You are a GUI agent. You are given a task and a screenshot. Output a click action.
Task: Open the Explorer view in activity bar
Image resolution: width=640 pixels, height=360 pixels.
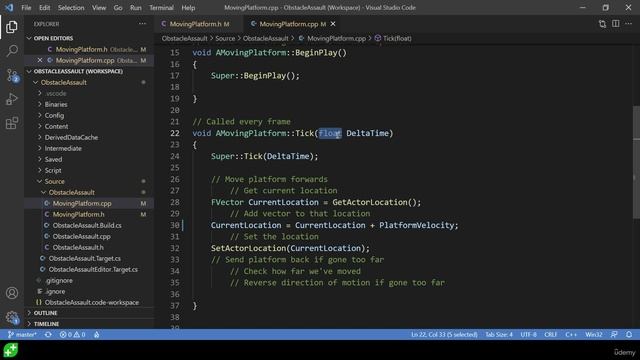(x=12, y=27)
